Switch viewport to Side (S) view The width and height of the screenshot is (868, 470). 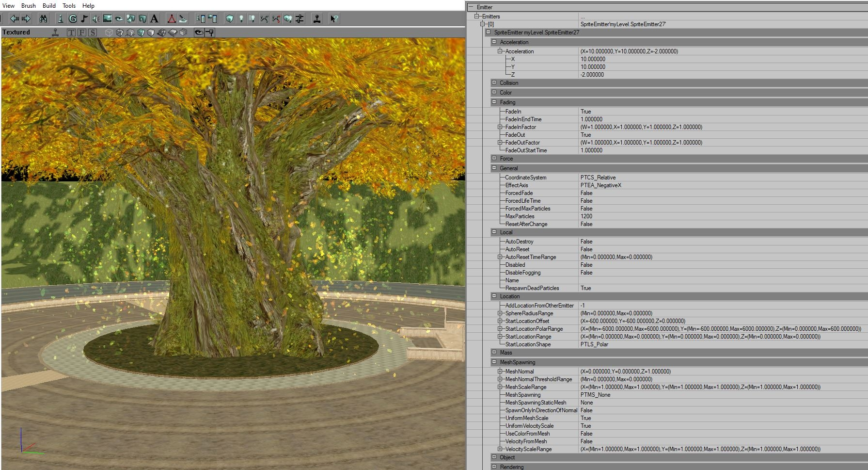coord(93,32)
